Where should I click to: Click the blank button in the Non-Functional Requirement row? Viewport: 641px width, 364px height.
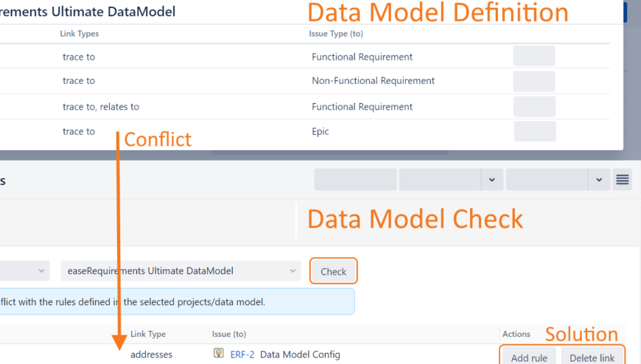point(533,81)
